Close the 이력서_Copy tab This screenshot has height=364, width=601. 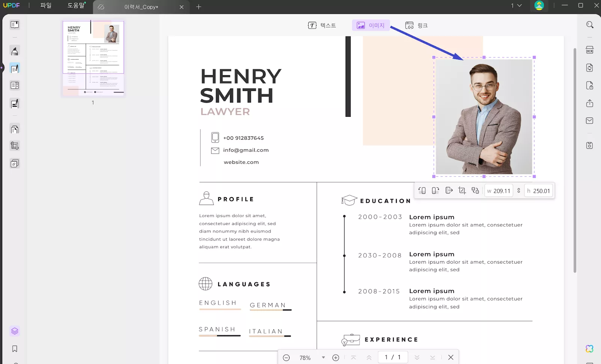182,7
